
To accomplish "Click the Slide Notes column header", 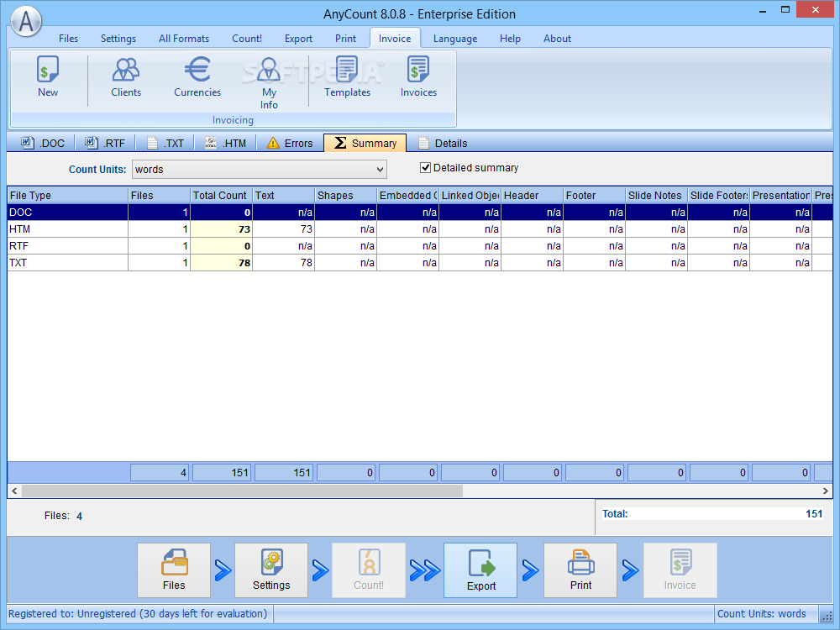I will pos(657,196).
